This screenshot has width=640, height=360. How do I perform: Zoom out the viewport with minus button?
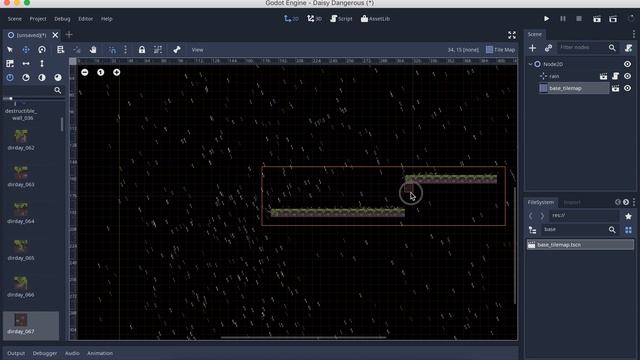84,72
